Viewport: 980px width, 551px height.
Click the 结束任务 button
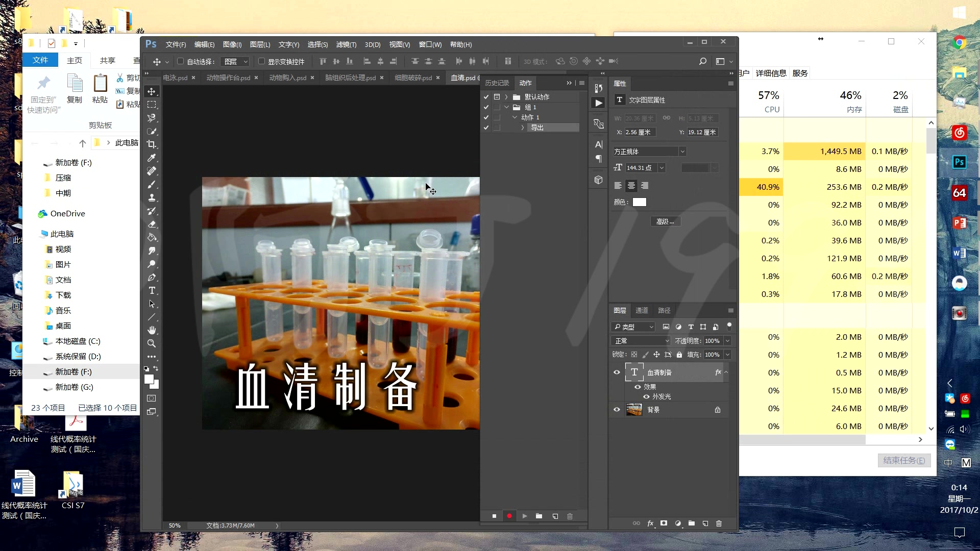pyautogui.click(x=904, y=460)
